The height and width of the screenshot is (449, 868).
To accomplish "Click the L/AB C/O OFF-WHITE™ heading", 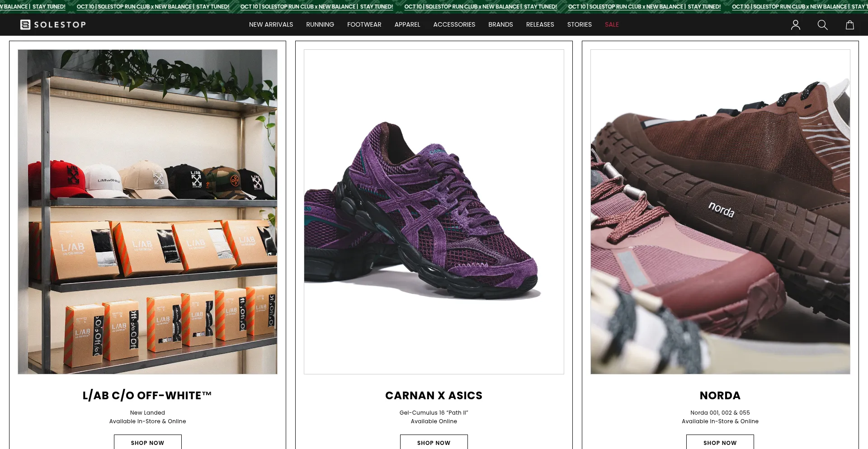I will tap(147, 396).
